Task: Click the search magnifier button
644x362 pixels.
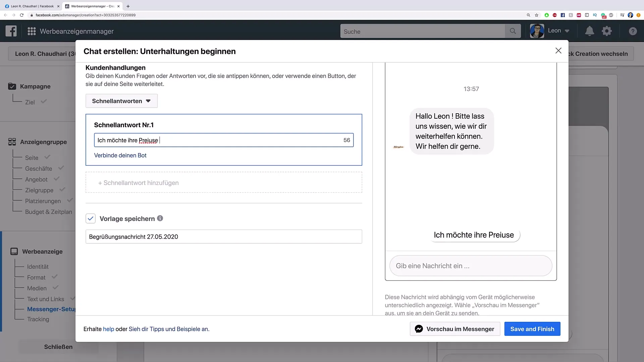Action: click(513, 31)
